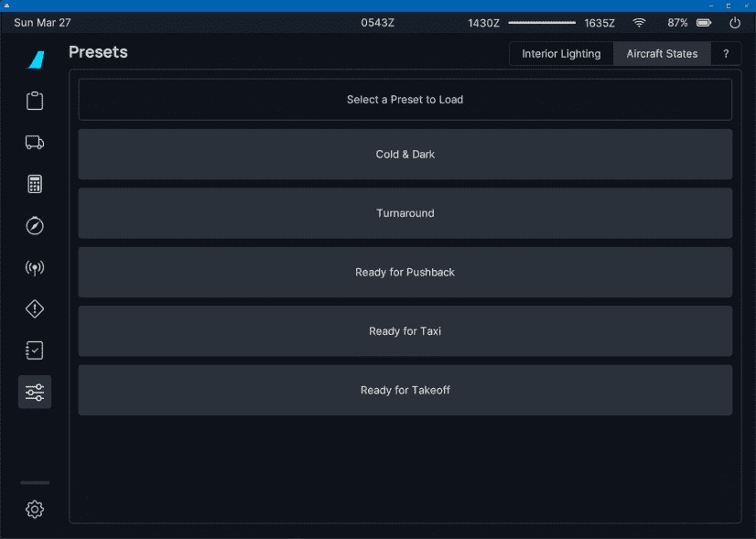Viewport: 756px width, 539px height.
Task: Click the power icon in status bar
Action: pos(735,23)
